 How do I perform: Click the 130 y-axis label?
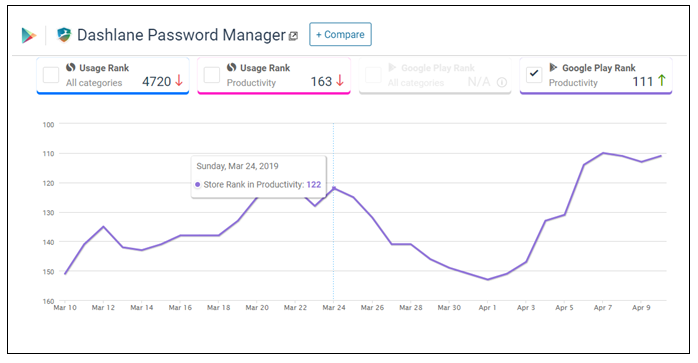[x=48, y=213]
